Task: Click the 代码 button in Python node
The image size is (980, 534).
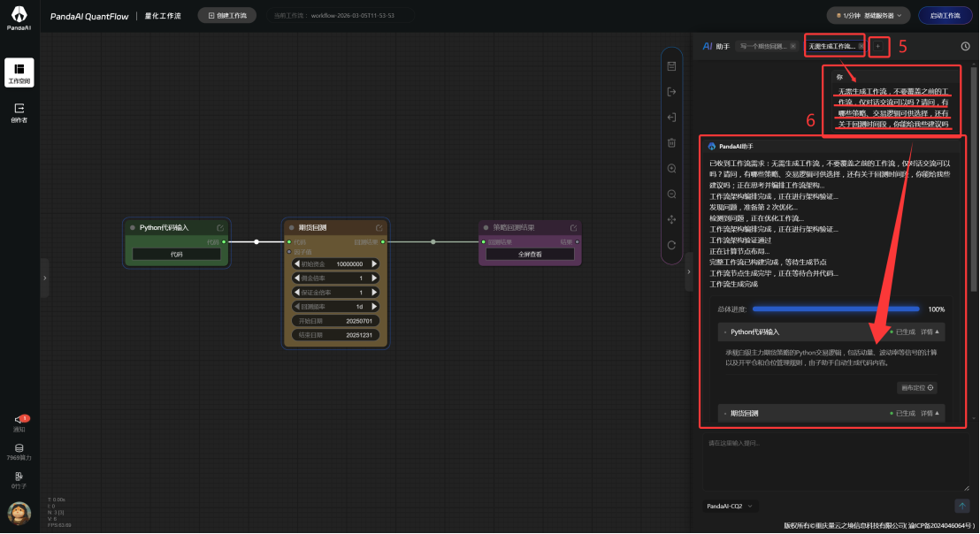Action: tap(176, 255)
